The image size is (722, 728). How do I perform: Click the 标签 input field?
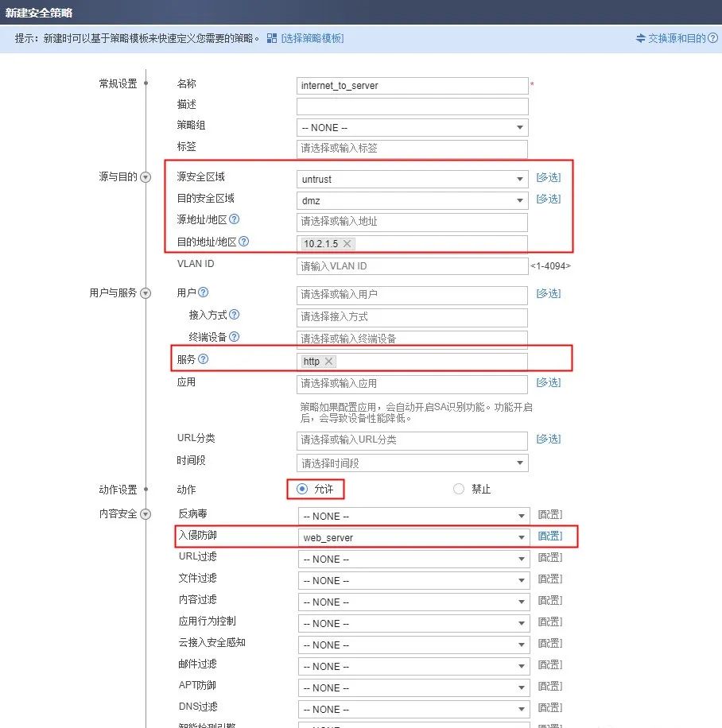(x=412, y=149)
